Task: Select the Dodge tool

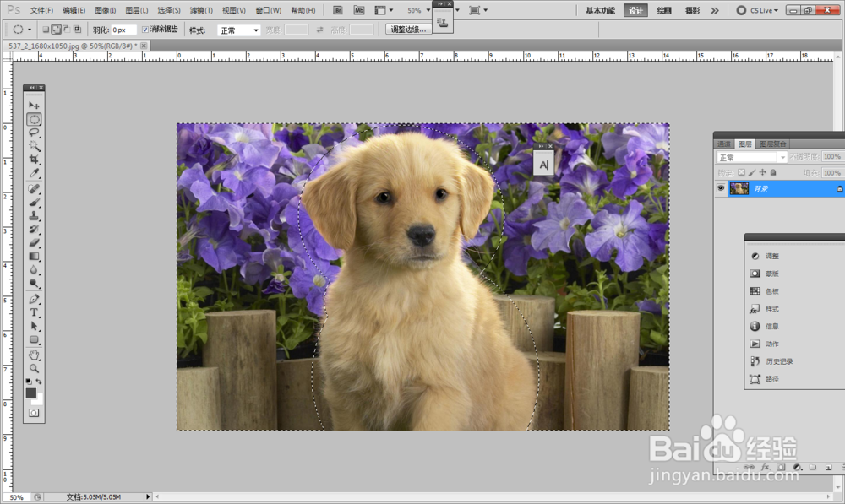Action: pyautogui.click(x=34, y=283)
